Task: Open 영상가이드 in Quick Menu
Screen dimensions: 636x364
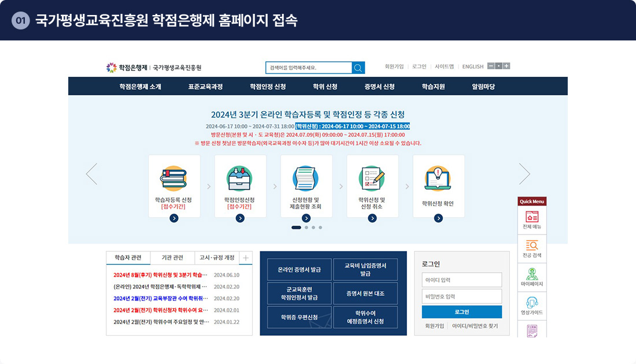Action: coord(532,306)
